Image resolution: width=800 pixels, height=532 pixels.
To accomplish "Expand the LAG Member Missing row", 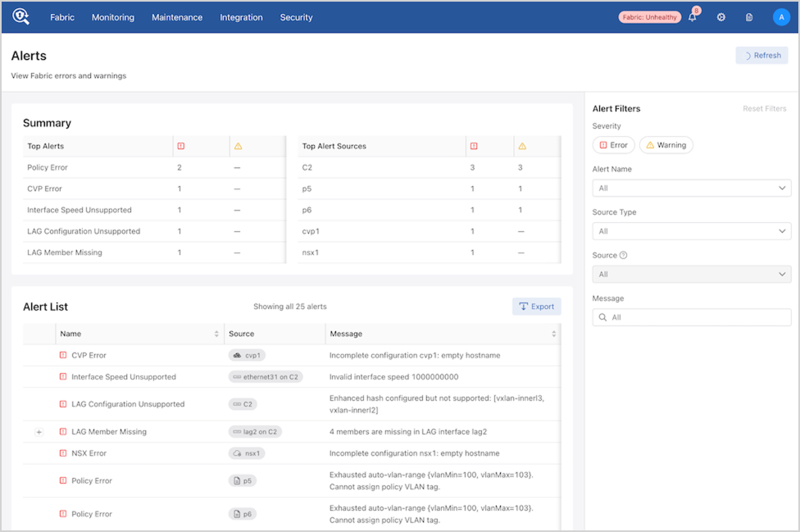I will (x=39, y=432).
